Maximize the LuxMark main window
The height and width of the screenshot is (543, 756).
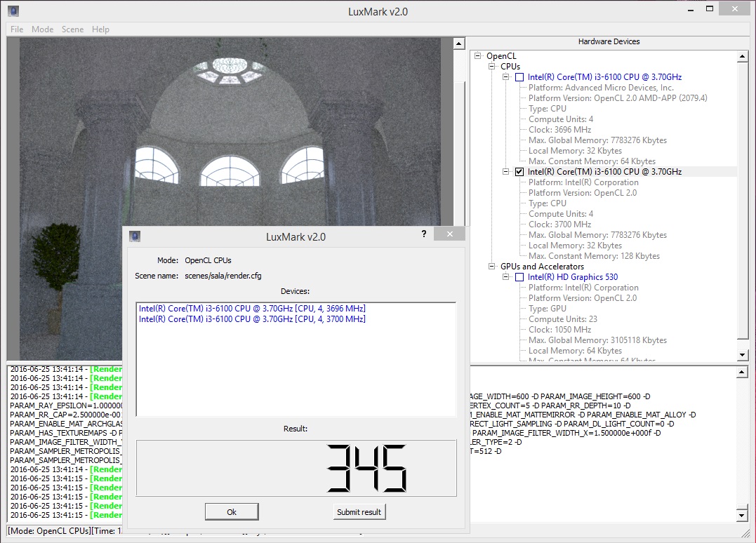pyautogui.click(x=709, y=9)
